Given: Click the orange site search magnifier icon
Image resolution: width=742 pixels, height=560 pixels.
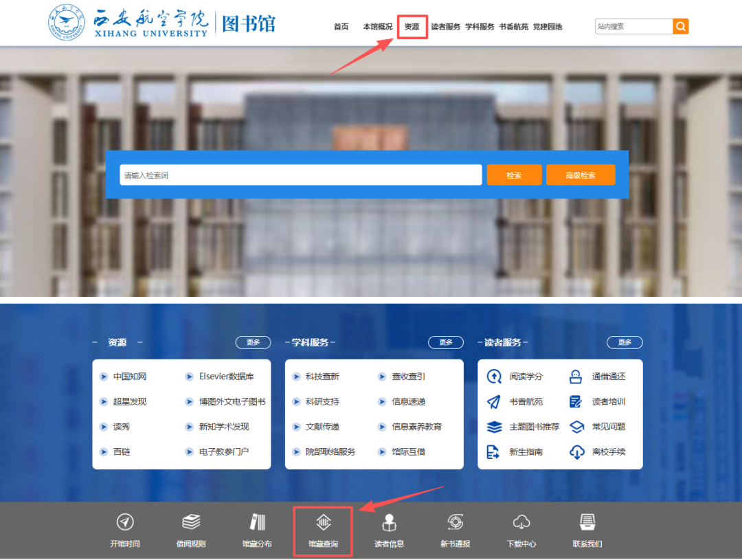Looking at the screenshot, I should [x=681, y=27].
